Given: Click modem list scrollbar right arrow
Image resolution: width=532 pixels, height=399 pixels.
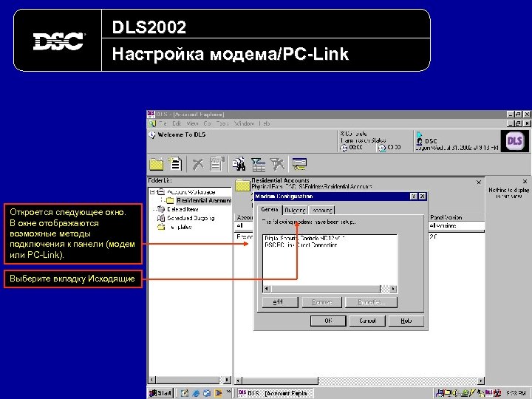Looking at the screenshot, I should 393,289.
